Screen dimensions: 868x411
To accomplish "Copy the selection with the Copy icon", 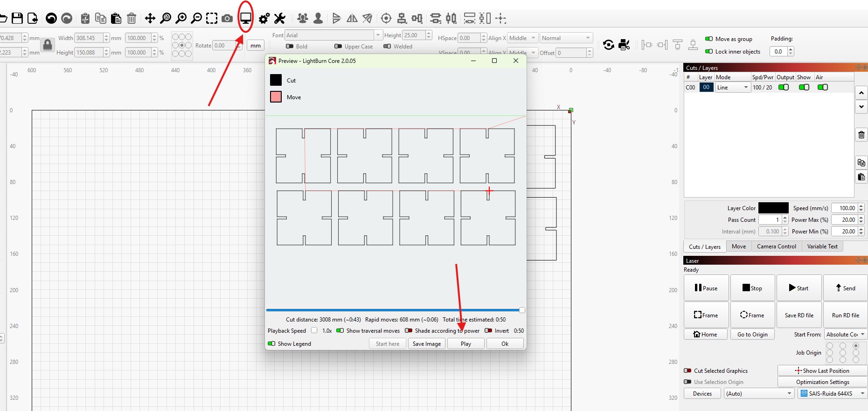I will (100, 18).
